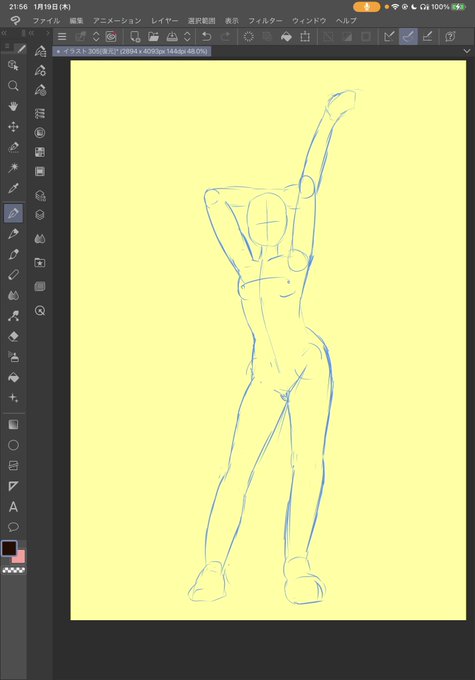Select the pink sub color swatch

[20, 557]
